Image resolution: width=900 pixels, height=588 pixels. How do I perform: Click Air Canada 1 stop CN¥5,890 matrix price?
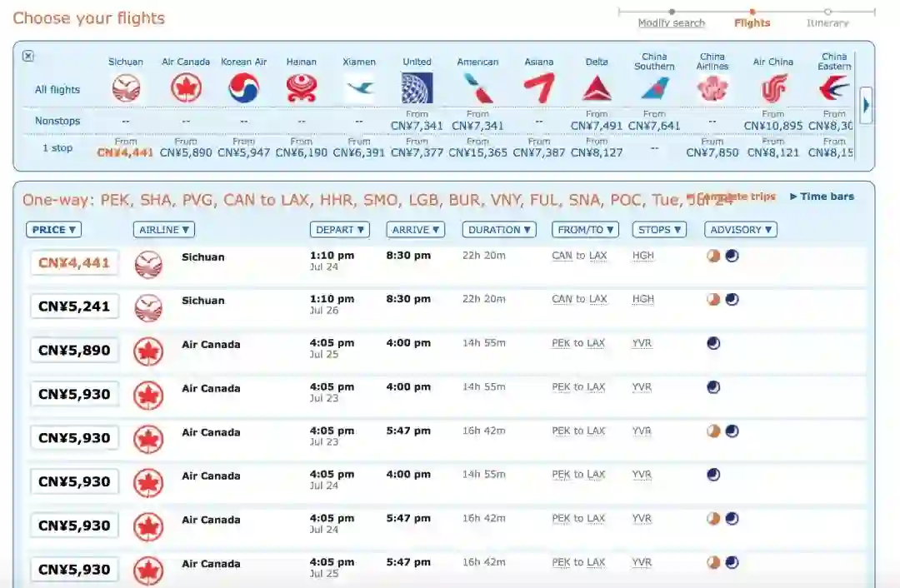(x=186, y=152)
